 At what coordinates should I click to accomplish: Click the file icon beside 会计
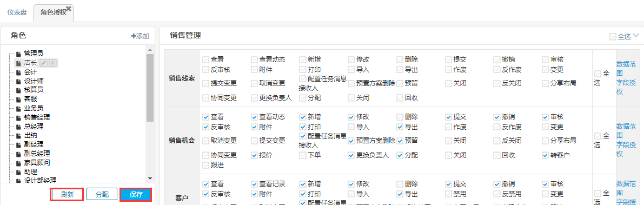pyautogui.click(x=18, y=72)
